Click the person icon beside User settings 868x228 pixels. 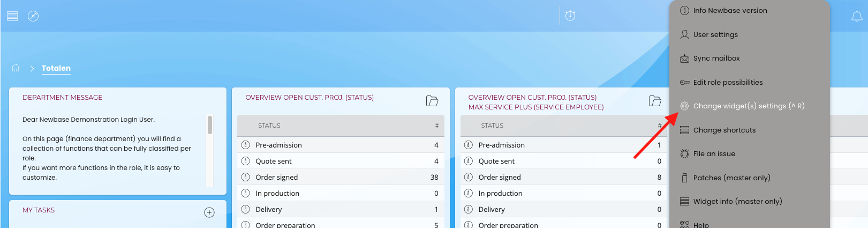pyautogui.click(x=684, y=34)
